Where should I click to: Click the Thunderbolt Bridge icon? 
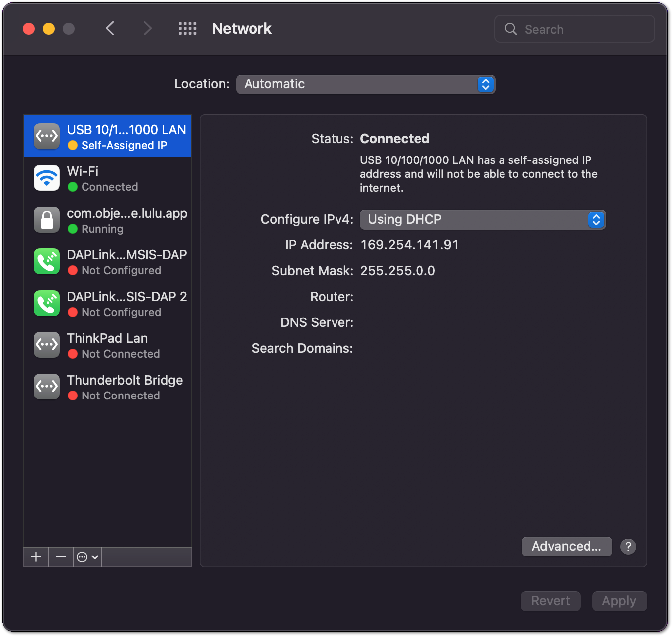coord(47,387)
